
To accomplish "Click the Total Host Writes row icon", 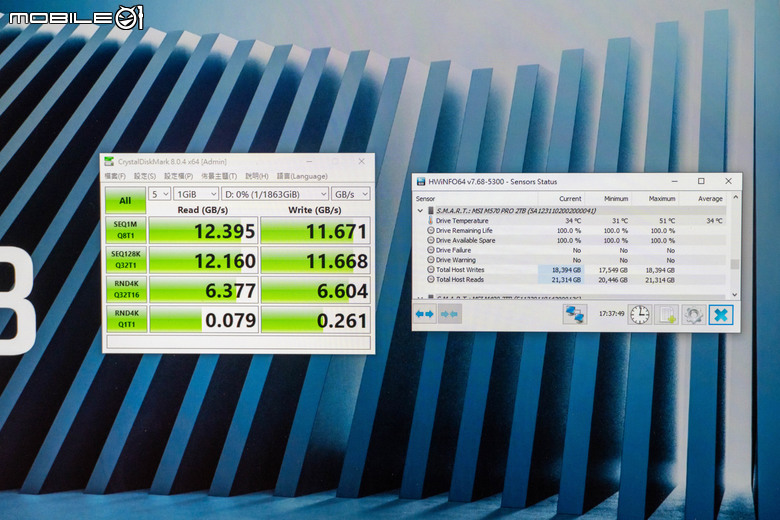I will pos(431,269).
